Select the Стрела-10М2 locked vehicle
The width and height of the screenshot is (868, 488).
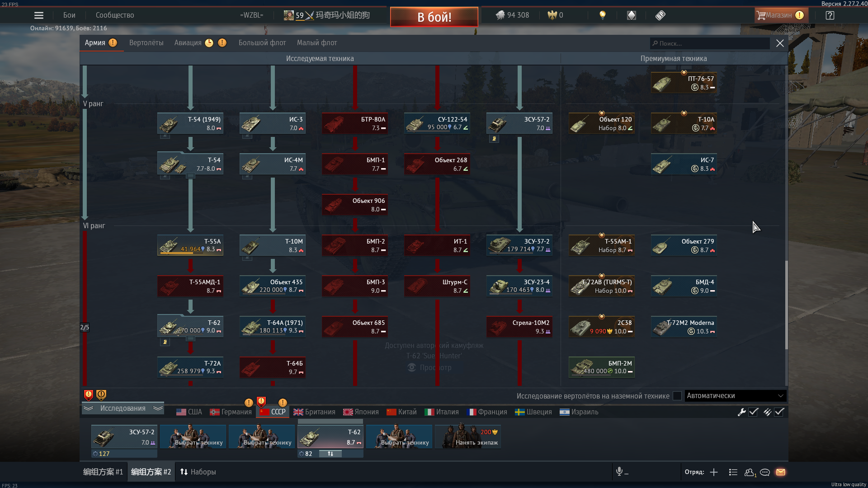(x=519, y=327)
